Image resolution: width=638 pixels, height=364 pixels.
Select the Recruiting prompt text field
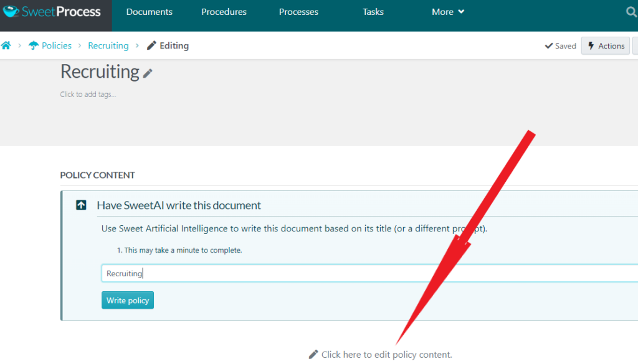click(249, 273)
